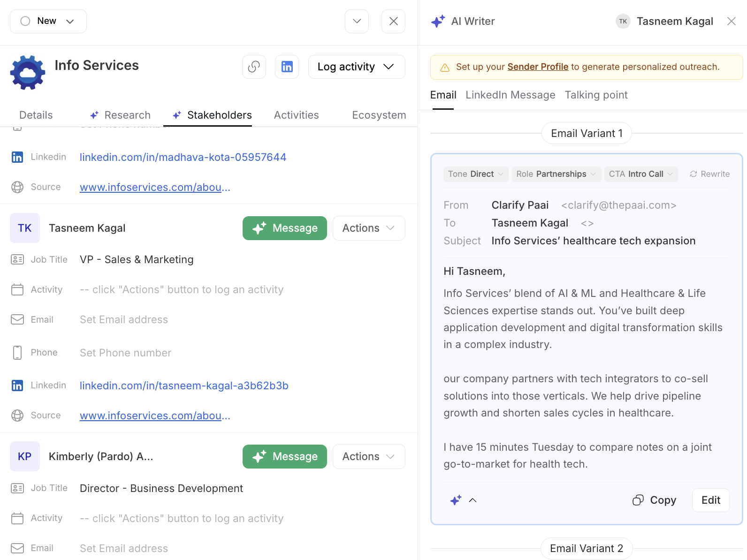Click Message button for Kimberly (Pardo)
The width and height of the screenshot is (747, 560).
pos(285,456)
